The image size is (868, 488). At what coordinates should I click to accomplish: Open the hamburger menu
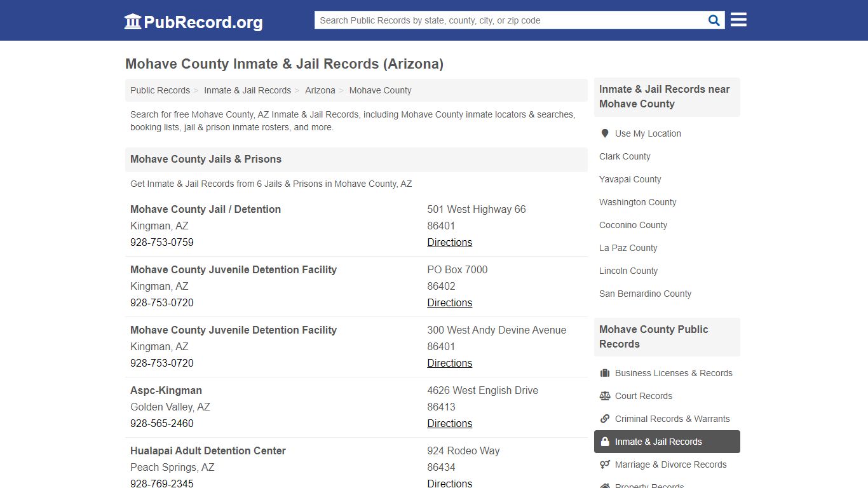[738, 20]
